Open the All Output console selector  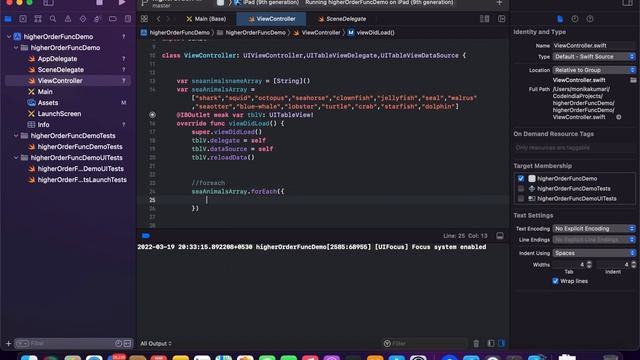(156, 344)
